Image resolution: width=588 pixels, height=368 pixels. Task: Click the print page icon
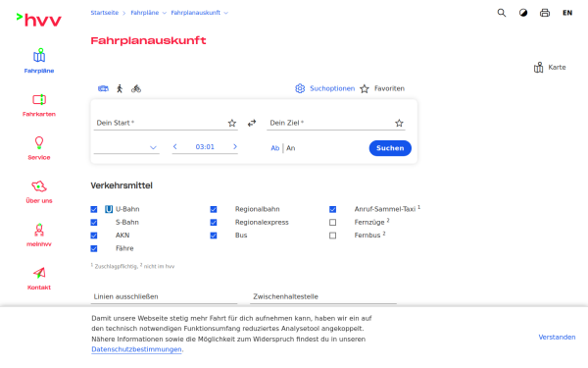coord(545,13)
